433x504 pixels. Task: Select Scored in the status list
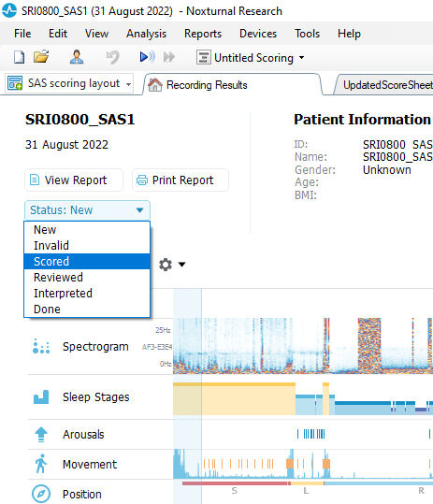pyautogui.click(x=87, y=261)
